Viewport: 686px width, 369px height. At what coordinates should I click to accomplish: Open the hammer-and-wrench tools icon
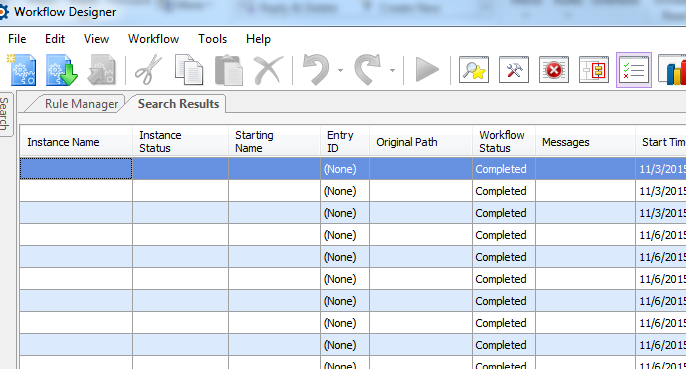[x=514, y=70]
